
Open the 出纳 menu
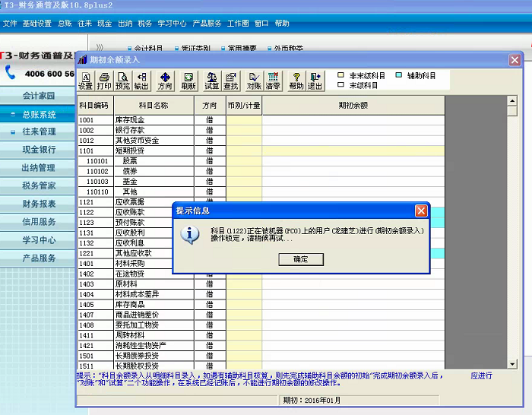pos(125,24)
